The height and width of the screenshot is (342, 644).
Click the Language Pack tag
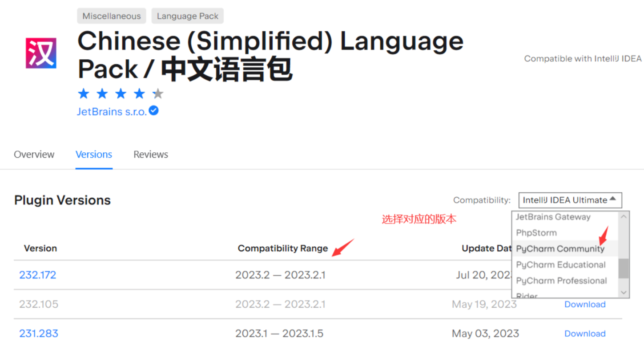pyautogui.click(x=187, y=16)
